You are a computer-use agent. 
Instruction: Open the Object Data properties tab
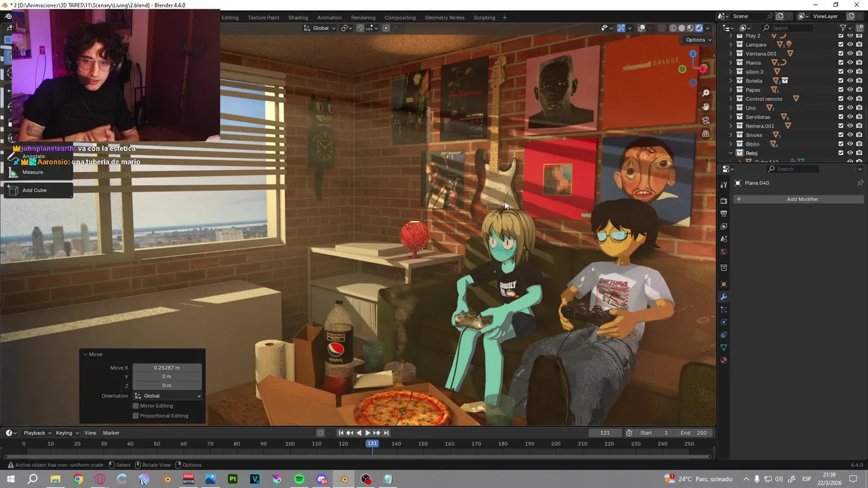tap(724, 347)
